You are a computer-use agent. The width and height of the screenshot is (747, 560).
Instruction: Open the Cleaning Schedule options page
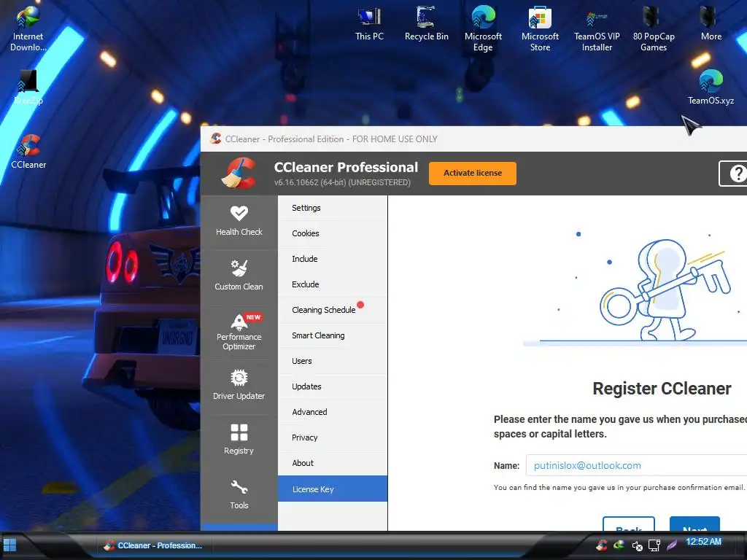pyautogui.click(x=333, y=310)
